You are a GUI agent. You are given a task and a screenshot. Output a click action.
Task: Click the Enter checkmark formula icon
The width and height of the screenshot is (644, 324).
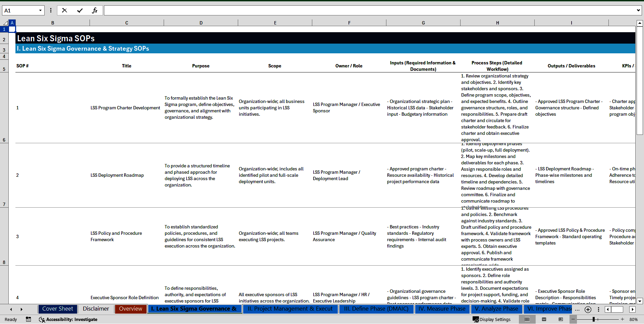click(x=80, y=10)
